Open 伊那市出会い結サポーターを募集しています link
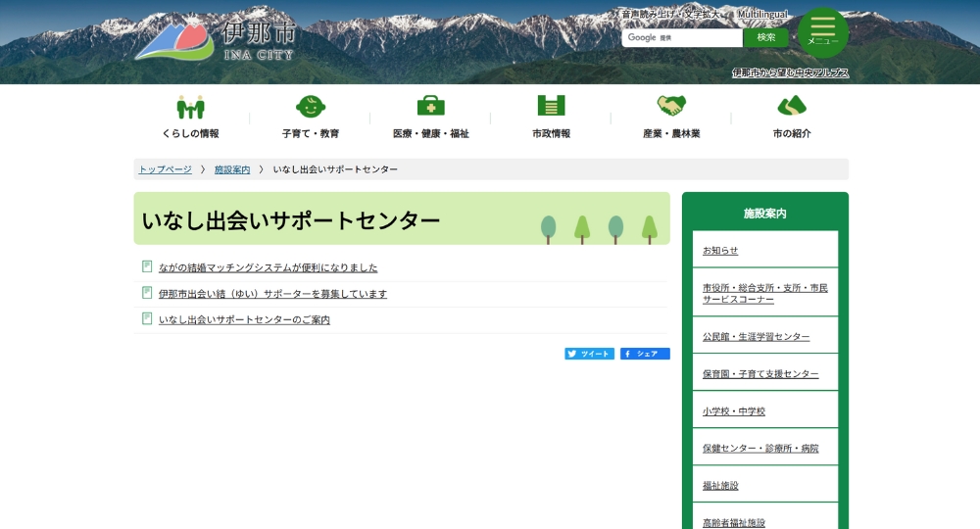980x529 pixels. 272,294
